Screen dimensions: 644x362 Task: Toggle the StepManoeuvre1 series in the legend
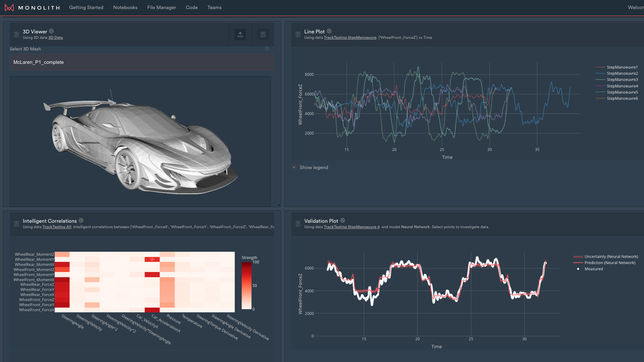click(622, 67)
